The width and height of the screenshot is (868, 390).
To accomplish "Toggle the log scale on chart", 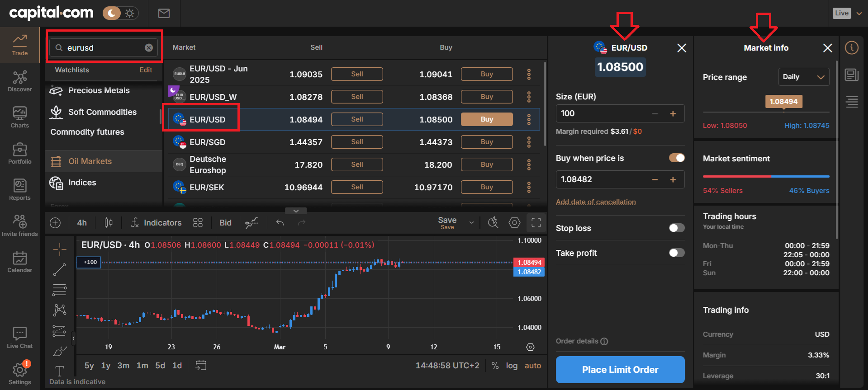I will point(512,366).
